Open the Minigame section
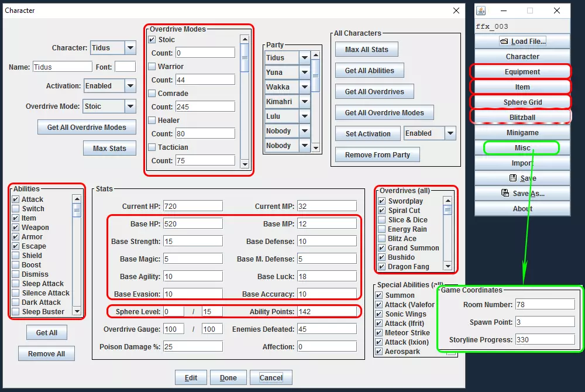The height and width of the screenshot is (392, 585). tap(522, 133)
